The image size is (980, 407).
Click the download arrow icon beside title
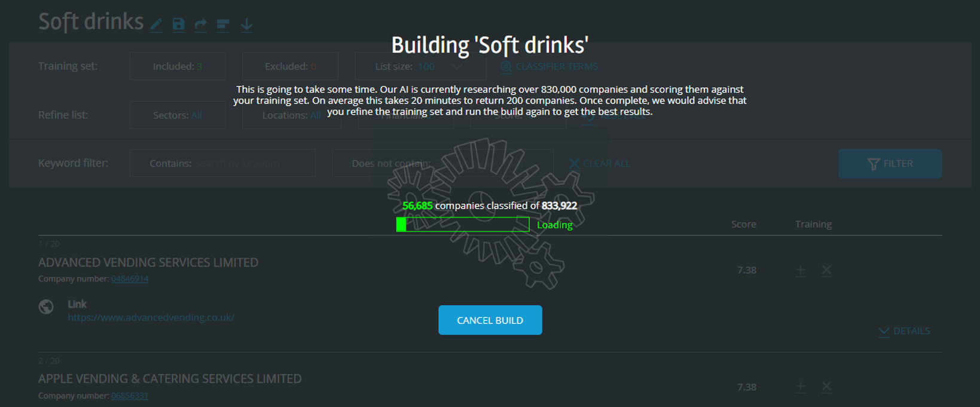tap(246, 25)
